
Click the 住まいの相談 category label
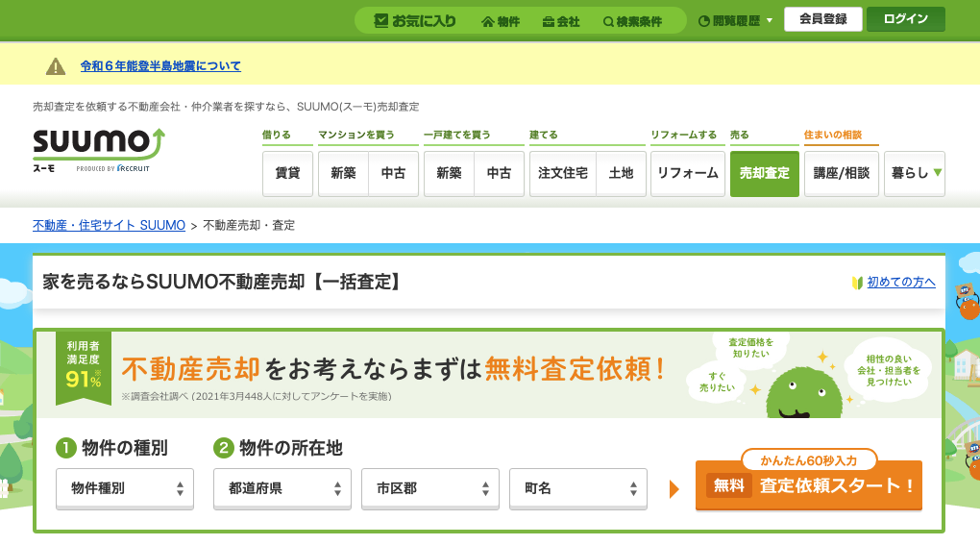pyautogui.click(x=832, y=135)
